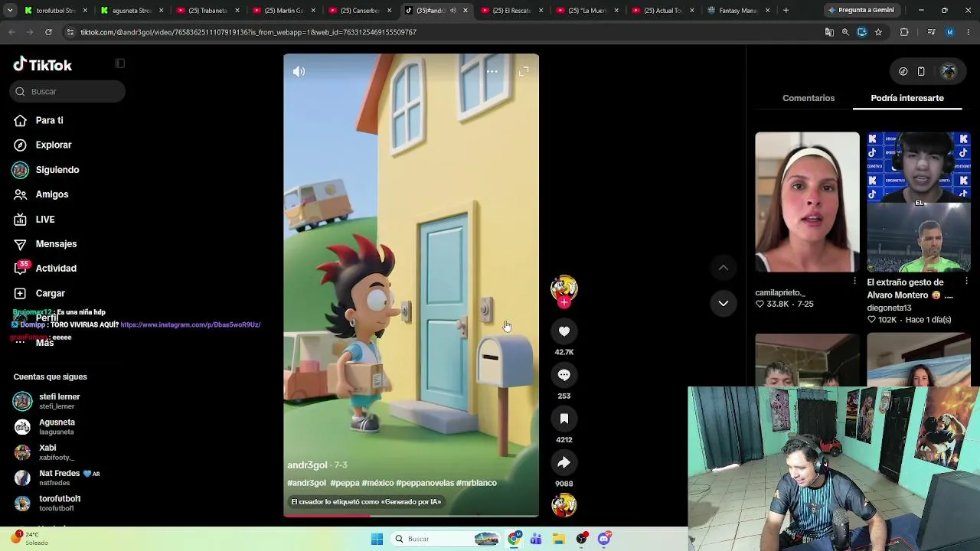Click the #andr3gol hashtag
Image resolution: width=980 pixels, height=551 pixels.
tap(306, 483)
